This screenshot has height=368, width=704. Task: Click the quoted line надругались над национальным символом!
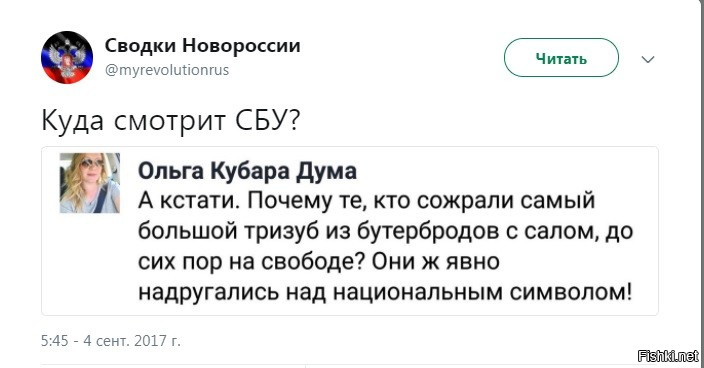point(385,292)
